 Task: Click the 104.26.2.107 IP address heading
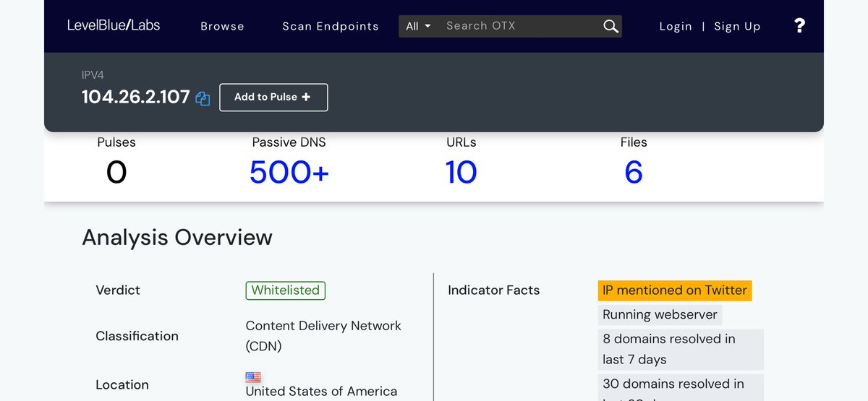click(135, 97)
